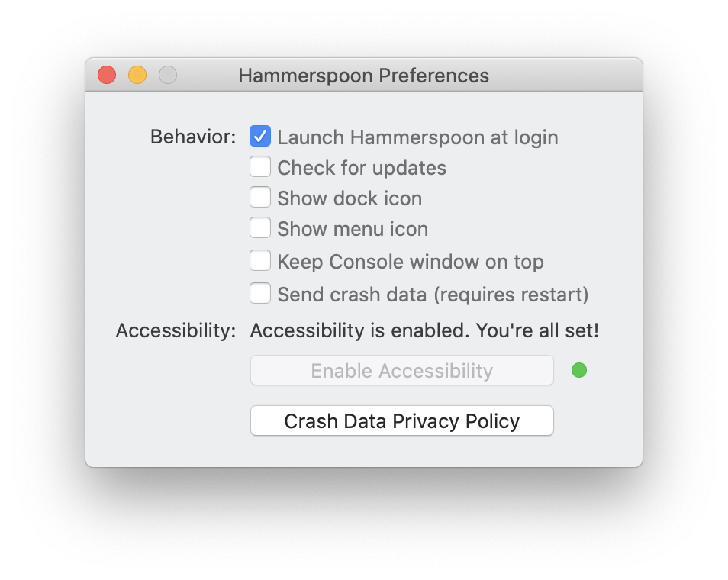Image resolution: width=728 pixels, height=580 pixels.
Task: Enable the Check for updates checkbox
Action: click(x=260, y=167)
